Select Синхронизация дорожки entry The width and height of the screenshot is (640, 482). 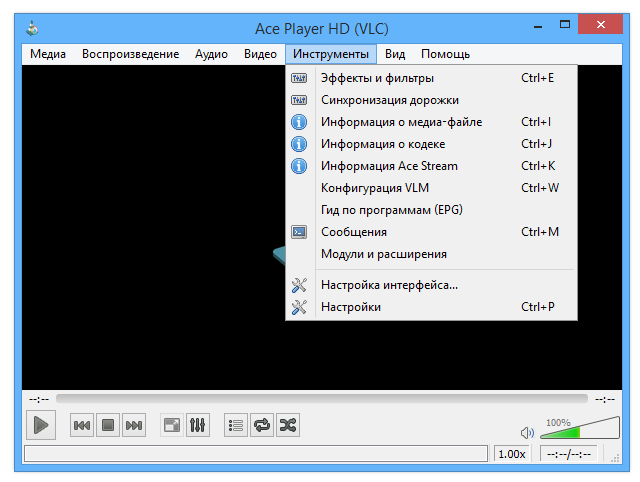431,100
